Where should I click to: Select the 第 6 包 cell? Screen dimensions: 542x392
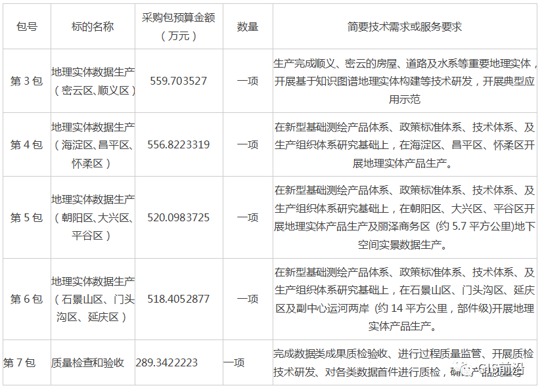point(27,299)
